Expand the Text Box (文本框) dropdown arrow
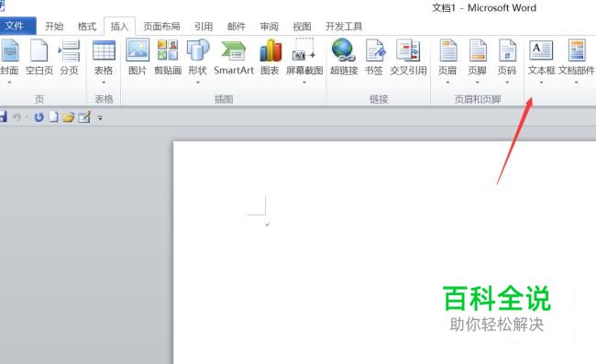This screenshot has height=364, width=596. [x=541, y=83]
